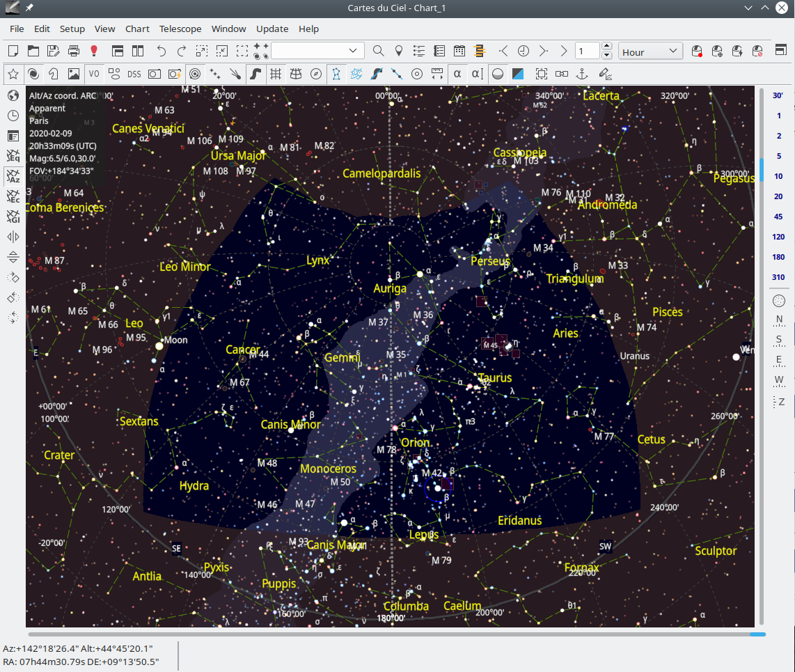Click the anchor track telescope icon
This screenshot has width=795, height=672.
(x=583, y=74)
